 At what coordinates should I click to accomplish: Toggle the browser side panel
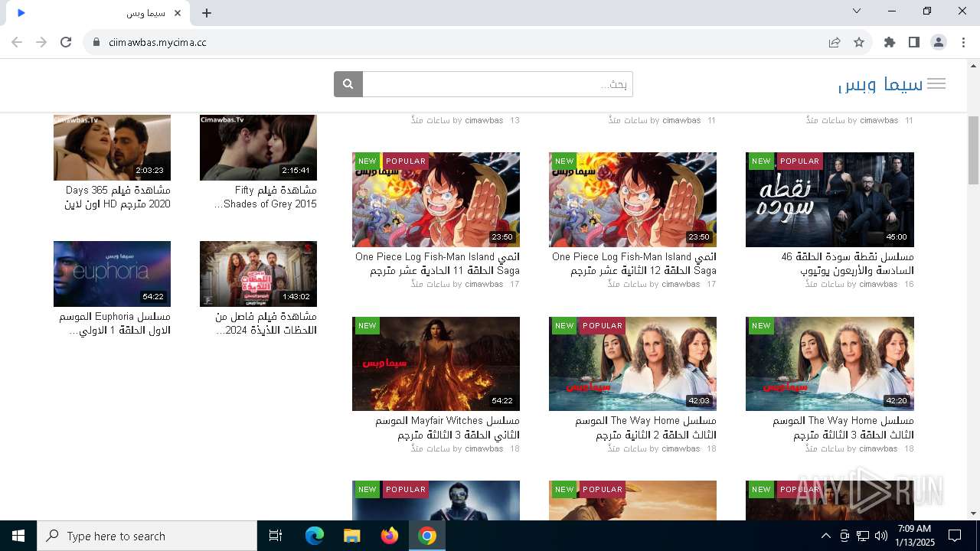914,42
